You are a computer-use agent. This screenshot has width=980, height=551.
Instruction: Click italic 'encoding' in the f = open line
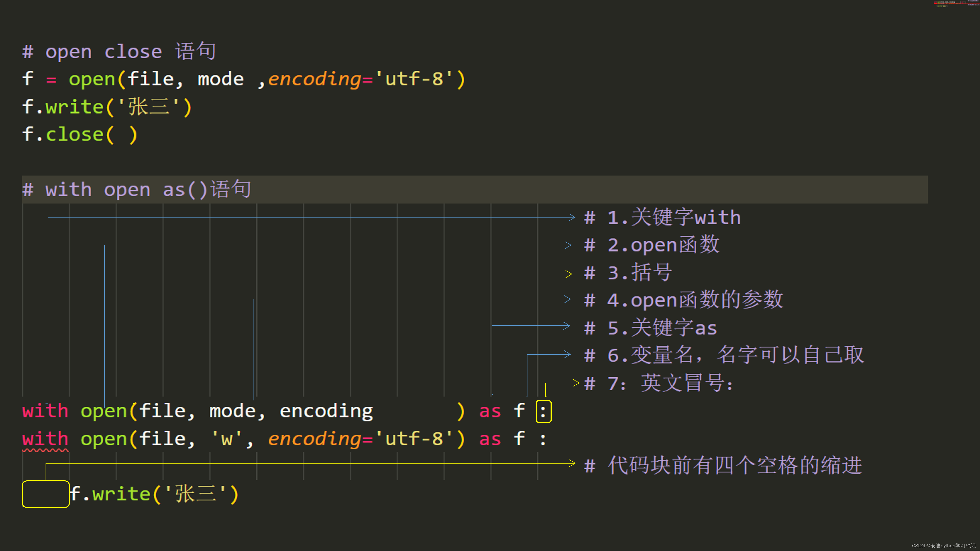(x=315, y=79)
